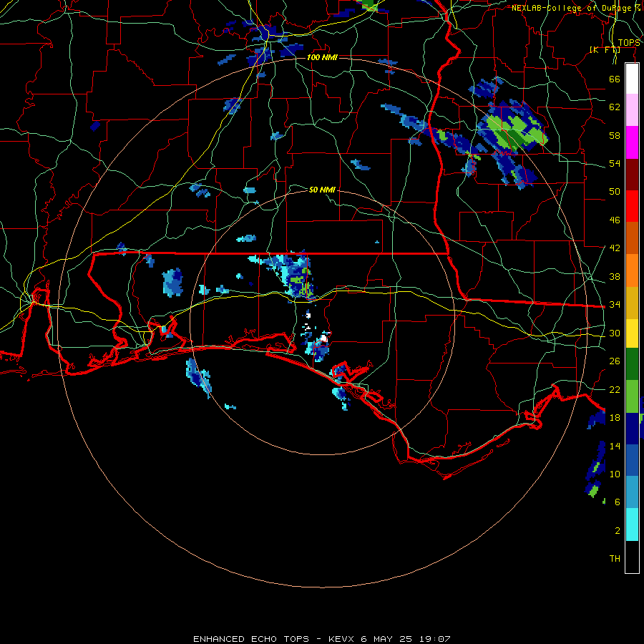Click the white swatch in the legend

(x=632, y=79)
